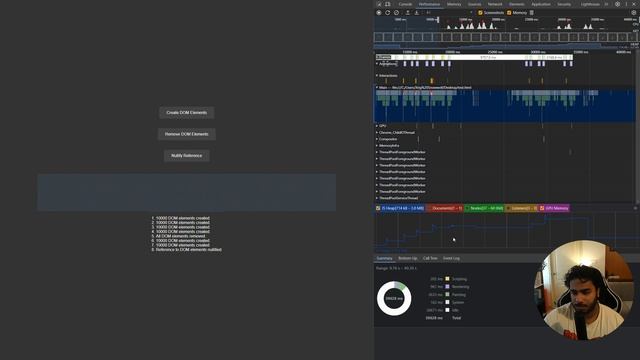Click 'All DOM elements removed' log entry
The image size is (640, 360).
181,236
